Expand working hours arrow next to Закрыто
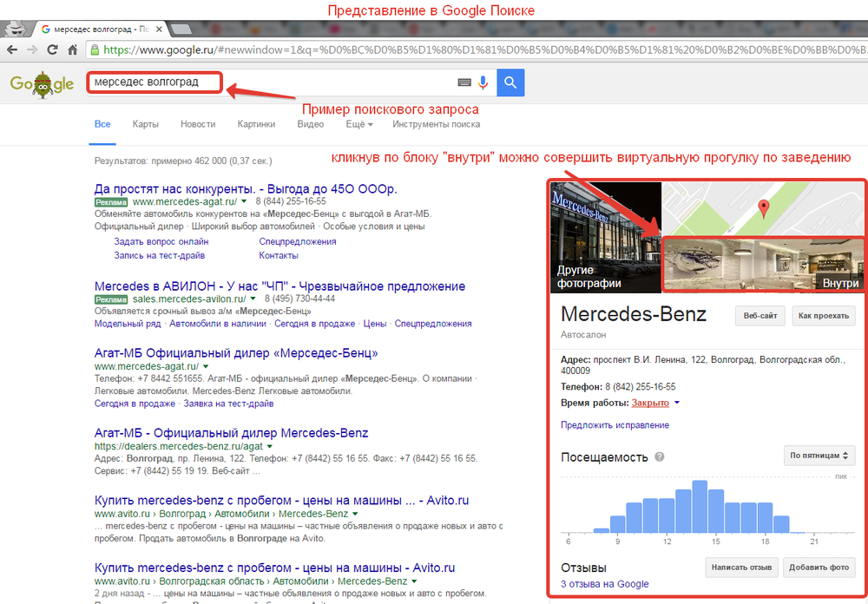The image size is (868, 604). tap(677, 403)
